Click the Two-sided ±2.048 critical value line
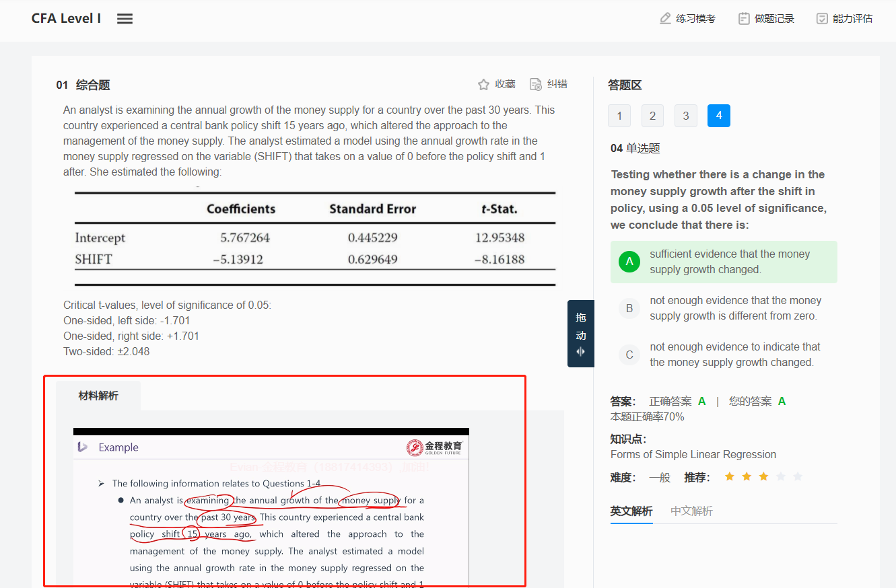This screenshot has width=896, height=588. [x=106, y=351]
